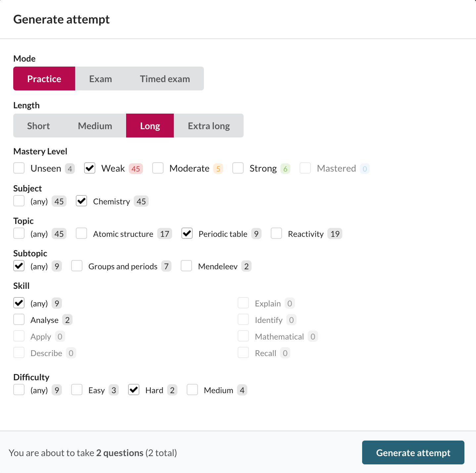Choose the Short length option
Viewport: 476px width, 473px height.
[38, 126]
